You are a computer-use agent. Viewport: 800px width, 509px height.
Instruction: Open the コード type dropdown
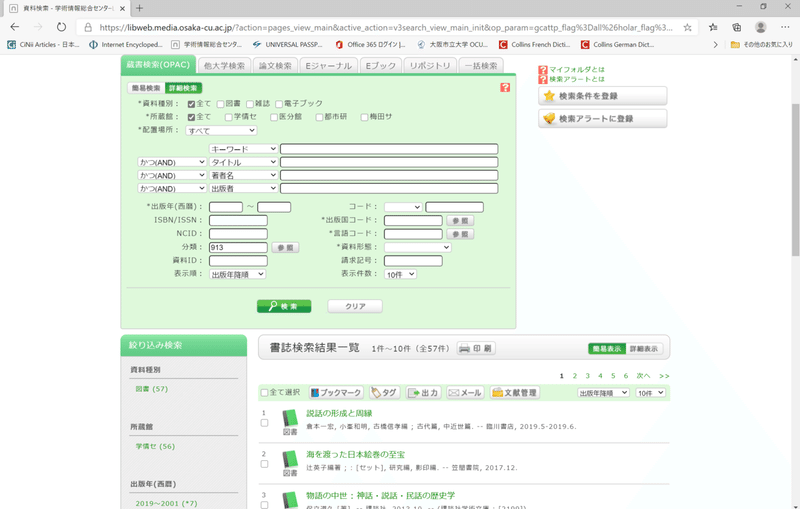(x=403, y=207)
